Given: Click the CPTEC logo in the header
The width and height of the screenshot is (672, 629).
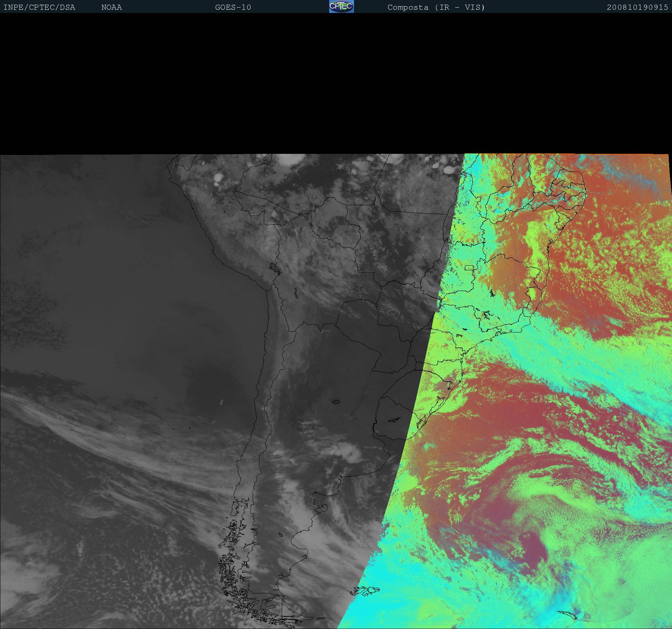Looking at the screenshot, I should 341,6.
